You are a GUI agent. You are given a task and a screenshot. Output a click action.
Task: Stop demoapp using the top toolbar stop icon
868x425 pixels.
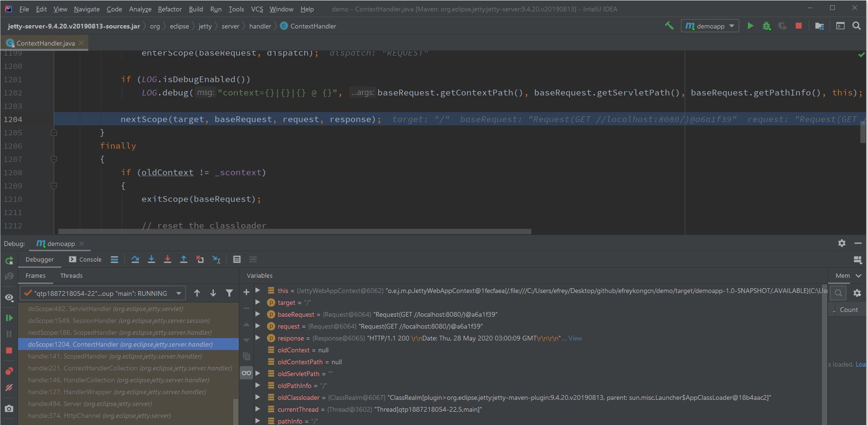point(799,26)
